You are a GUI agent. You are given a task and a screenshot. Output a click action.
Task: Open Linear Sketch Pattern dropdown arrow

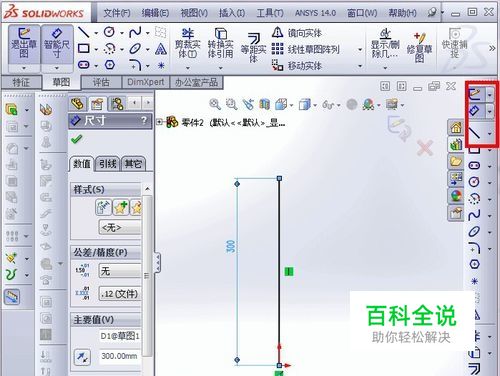[360, 49]
